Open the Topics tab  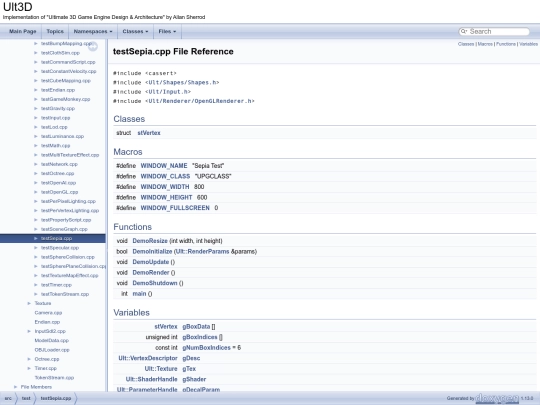[55, 31]
